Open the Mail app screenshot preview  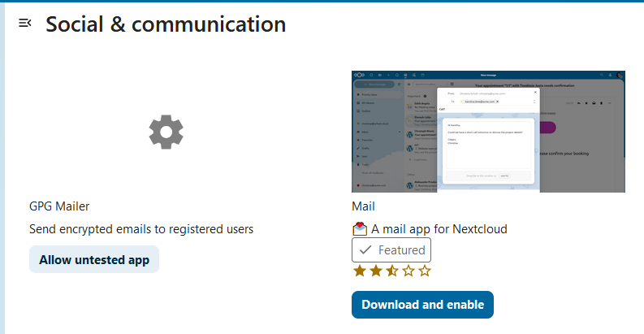[x=488, y=132]
